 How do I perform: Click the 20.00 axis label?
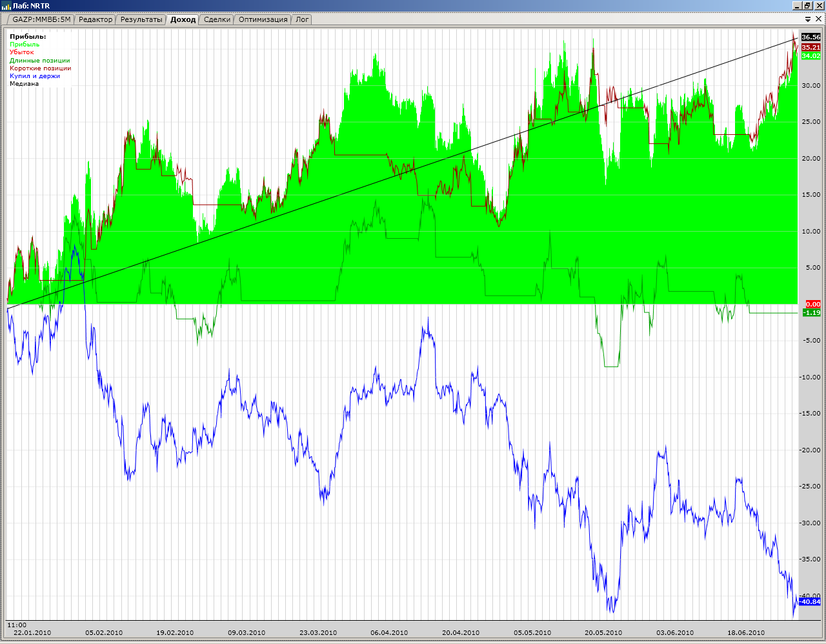click(811, 158)
